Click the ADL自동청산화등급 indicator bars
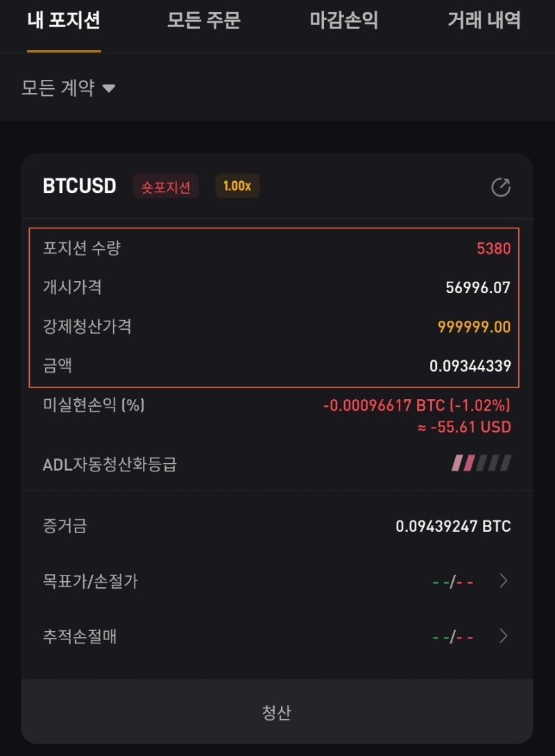This screenshot has width=555, height=756. tap(481, 463)
